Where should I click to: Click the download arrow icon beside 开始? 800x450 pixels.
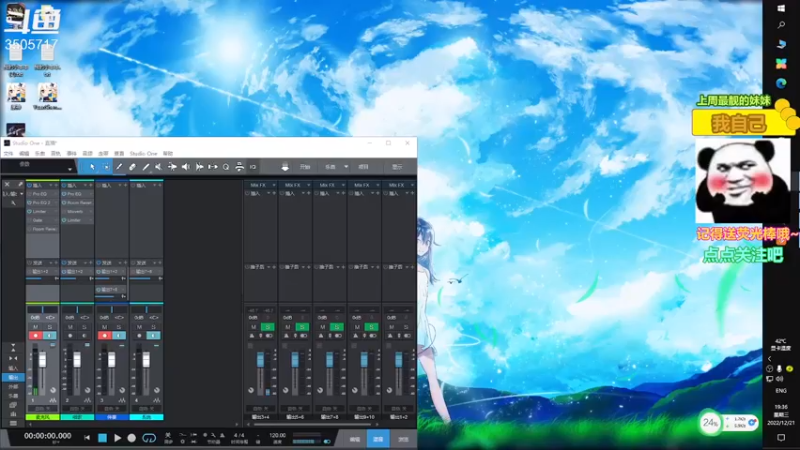pyautogui.click(x=285, y=167)
